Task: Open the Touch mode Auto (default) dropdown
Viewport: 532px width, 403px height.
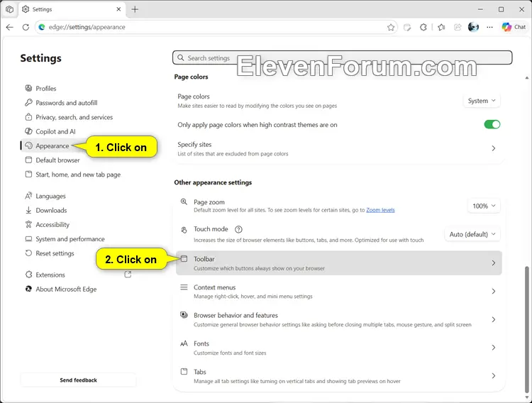Action: (472, 234)
